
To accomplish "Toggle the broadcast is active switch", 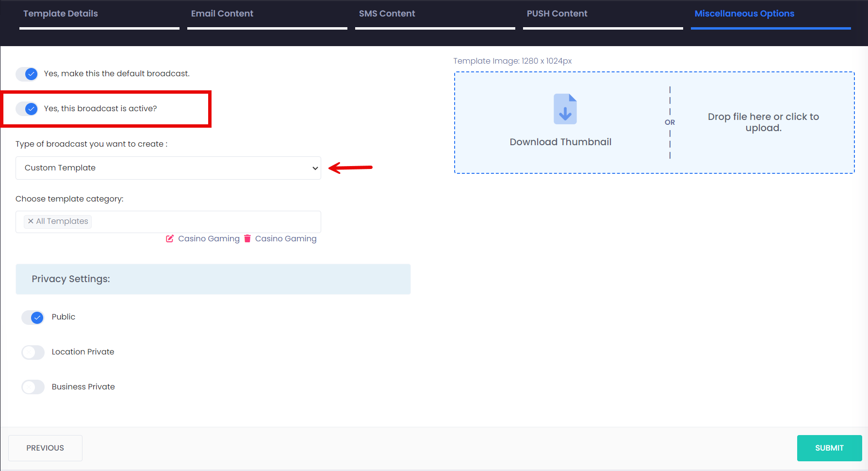I will (27, 109).
